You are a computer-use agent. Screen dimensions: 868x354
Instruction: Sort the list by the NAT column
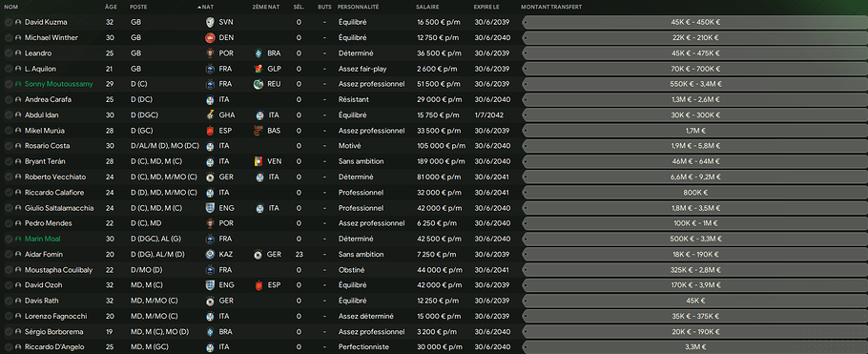[x=207, y=8]
